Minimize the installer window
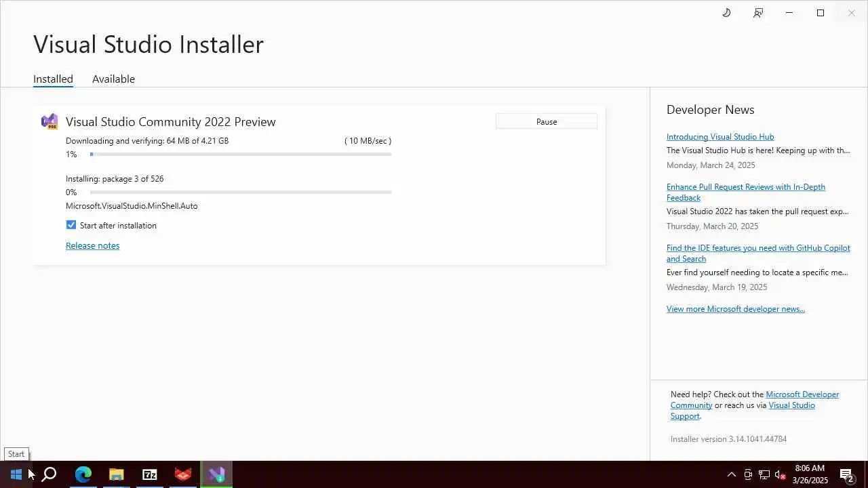This screenshot has height=488, width=868. (x=789, y=13)
